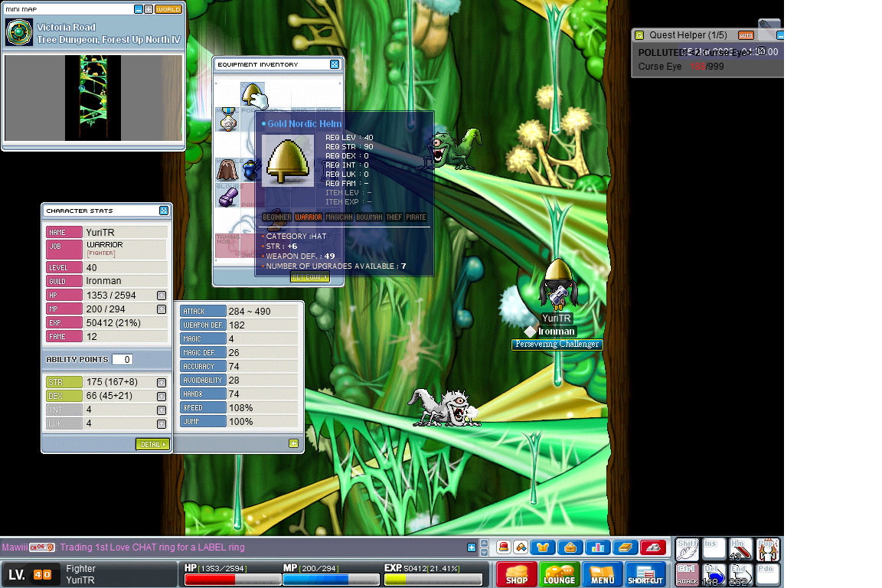Click the purple gloves equipment slot
This screenshot has width=882, height=588.
227,198
